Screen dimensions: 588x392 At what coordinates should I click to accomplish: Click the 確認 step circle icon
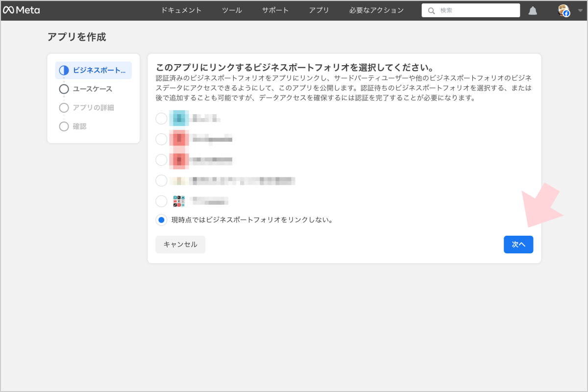point(64,126)
